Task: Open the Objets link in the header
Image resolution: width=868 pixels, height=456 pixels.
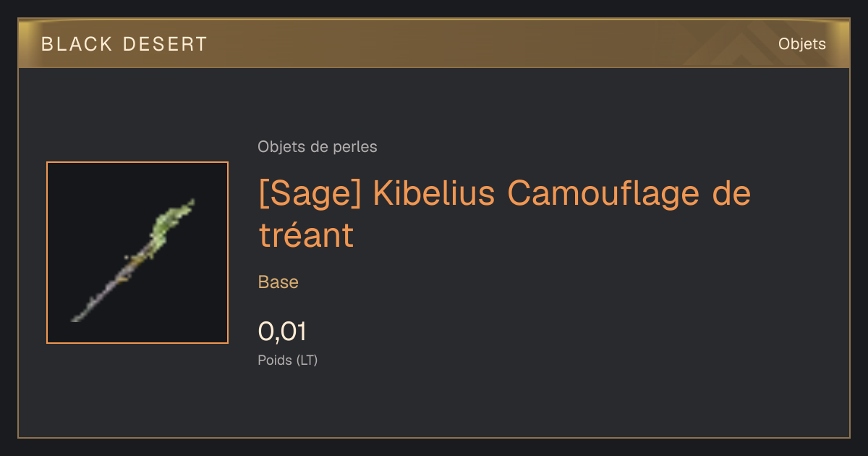Action: point(801,44)
